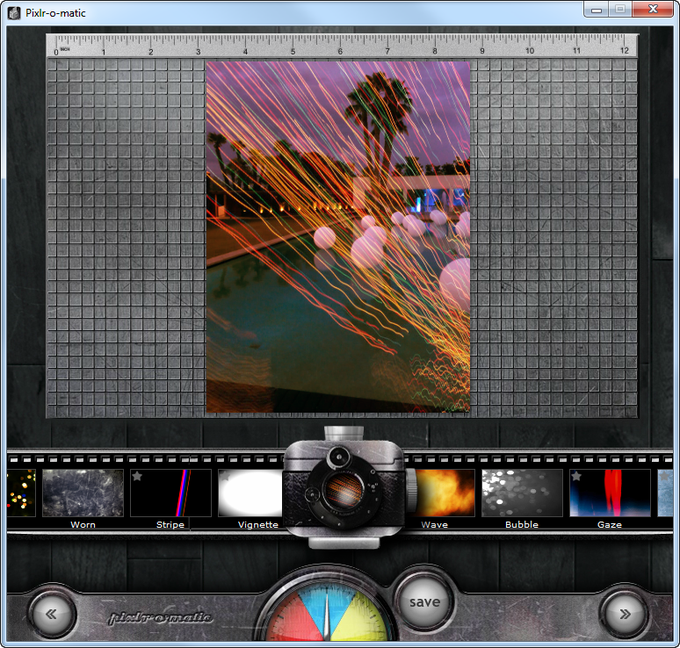Image resolution: width=680 pixels, height=648 pixels.
Task: Click the pixlr-o-matic logo text
Action: (x=160, y=618)
